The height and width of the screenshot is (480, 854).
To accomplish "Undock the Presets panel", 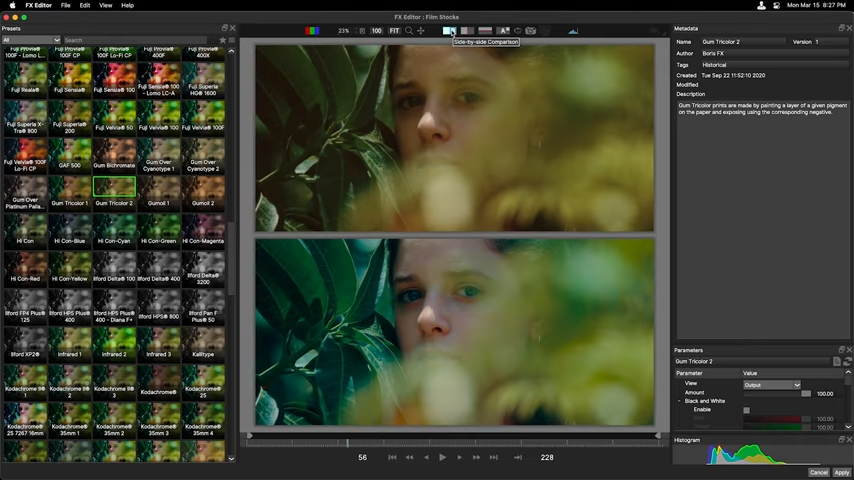I will [224, 28].
